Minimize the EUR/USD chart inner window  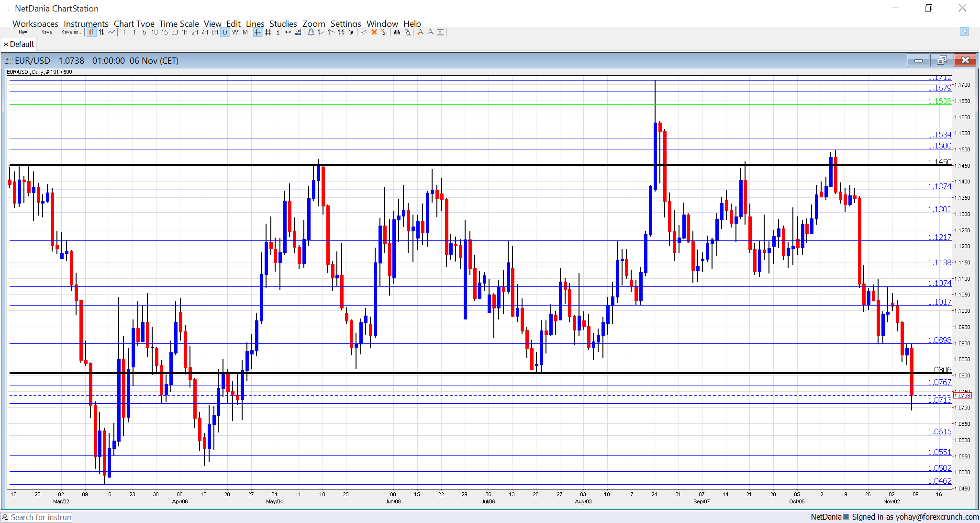click(918, 60)
